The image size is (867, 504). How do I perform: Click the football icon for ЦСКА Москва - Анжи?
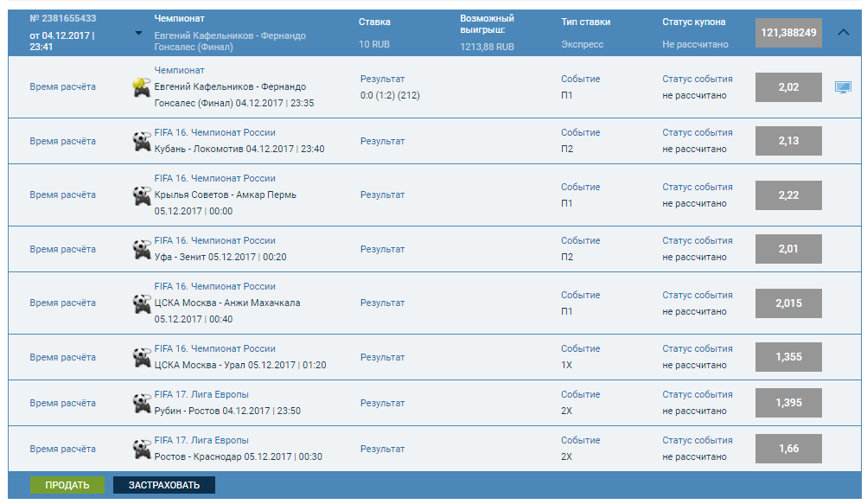(x=142, y=303)
